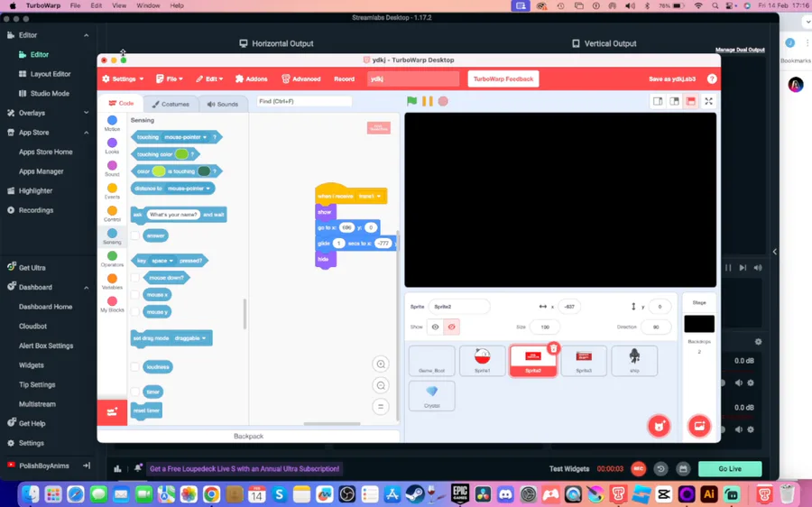Open Chrome from the dock
The image size is (812, 507).
click(x=211, y=494)
